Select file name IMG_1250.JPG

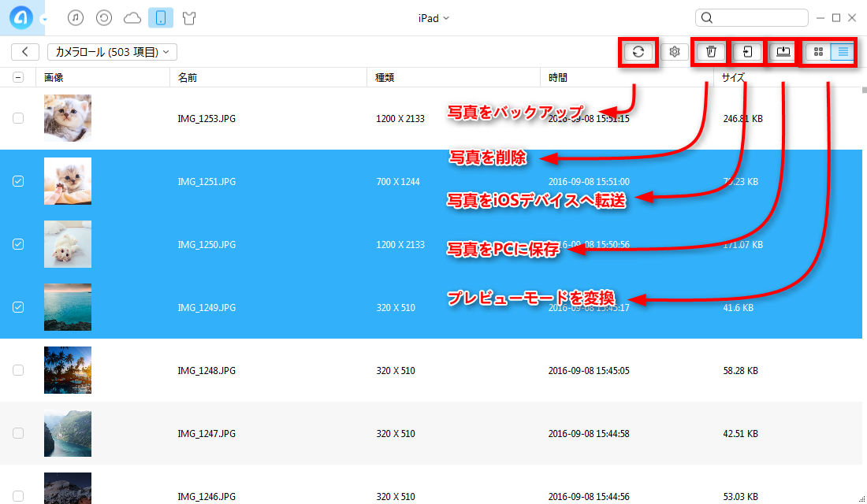(207, 245)
